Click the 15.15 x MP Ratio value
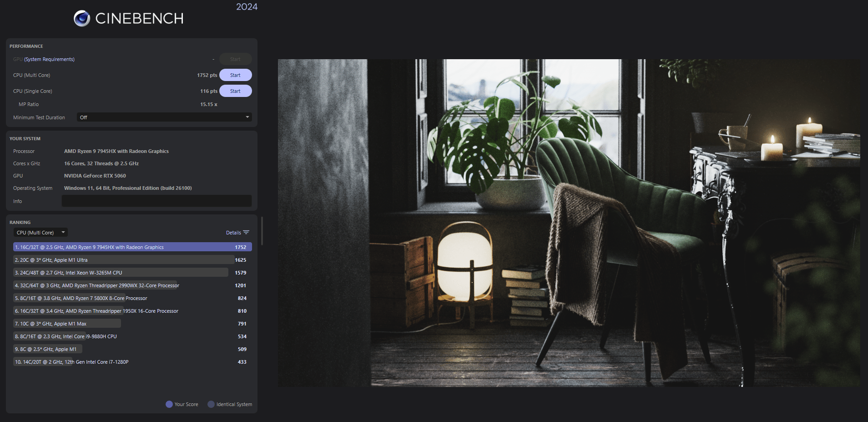Screen dimensions: 868x422 (209, 104)
